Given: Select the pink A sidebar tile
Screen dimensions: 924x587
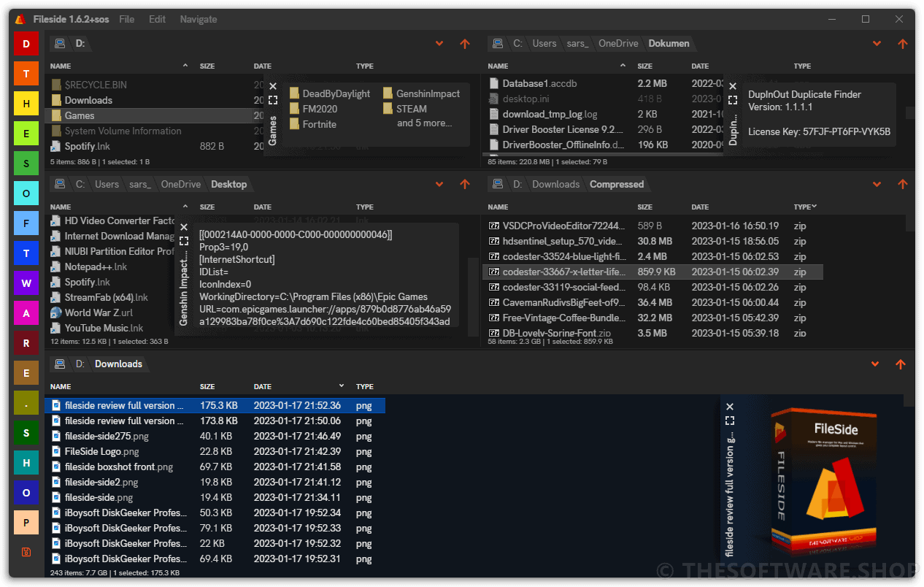Looking at the screenshot, I should 26,313.
